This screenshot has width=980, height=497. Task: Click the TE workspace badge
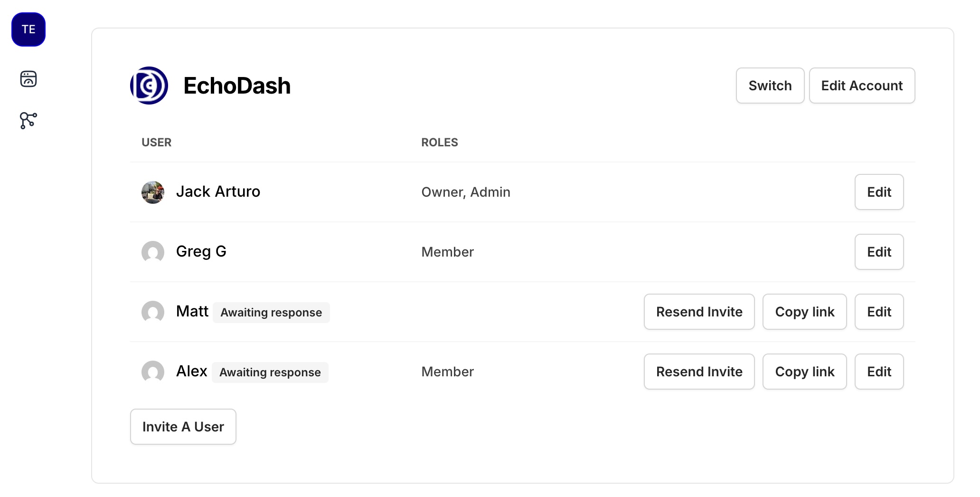point(28,29)
